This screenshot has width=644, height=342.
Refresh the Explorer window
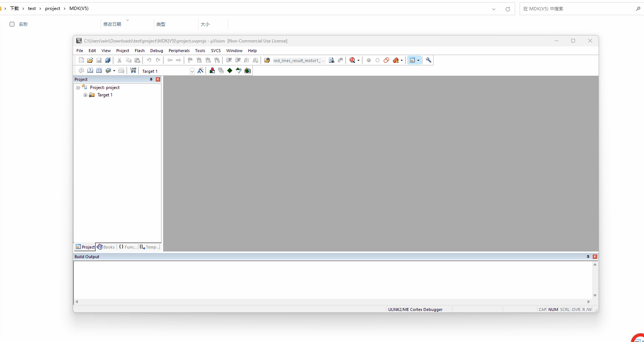(508, 9)
